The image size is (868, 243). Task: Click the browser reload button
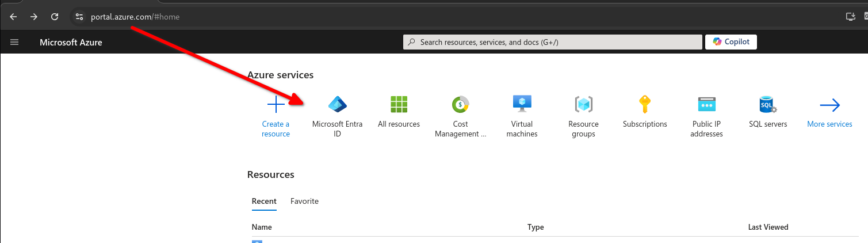tap(55, 17)
